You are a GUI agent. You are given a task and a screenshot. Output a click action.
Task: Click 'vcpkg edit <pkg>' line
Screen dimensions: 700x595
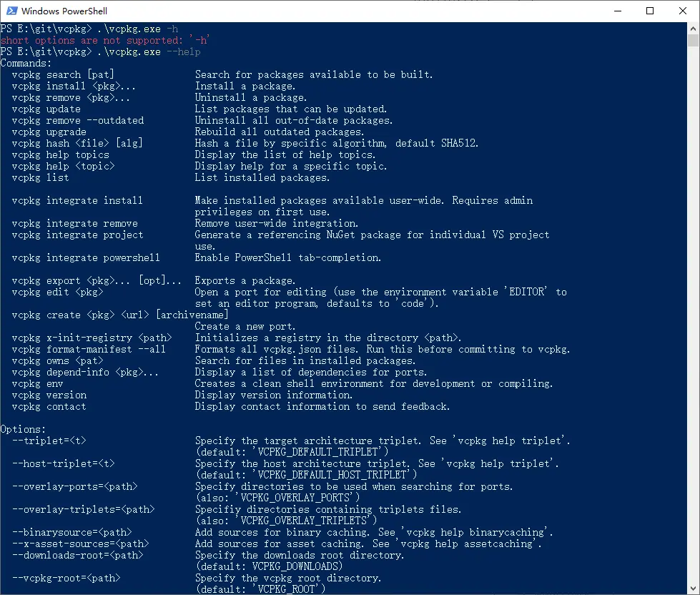pos(58,292)
